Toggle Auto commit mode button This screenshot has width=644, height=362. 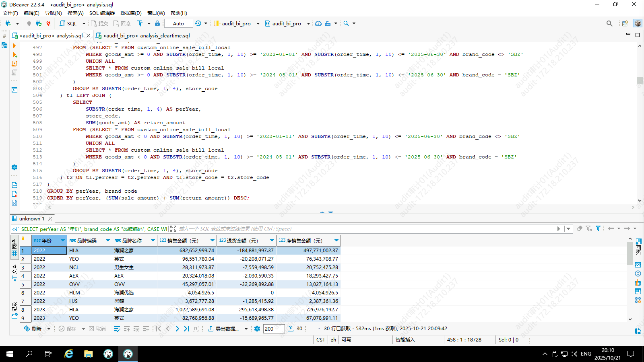coord(178,23)
